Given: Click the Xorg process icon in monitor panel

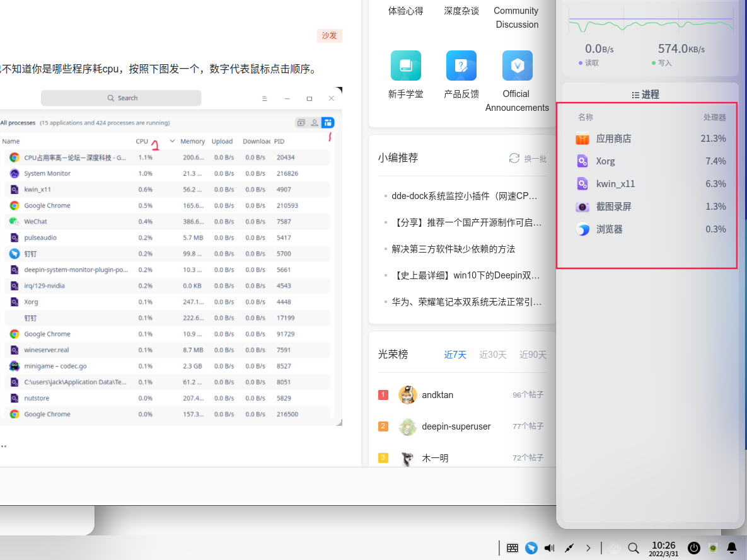Looking at the screenshot, I should pyautogui.click(x=582, y=161).
